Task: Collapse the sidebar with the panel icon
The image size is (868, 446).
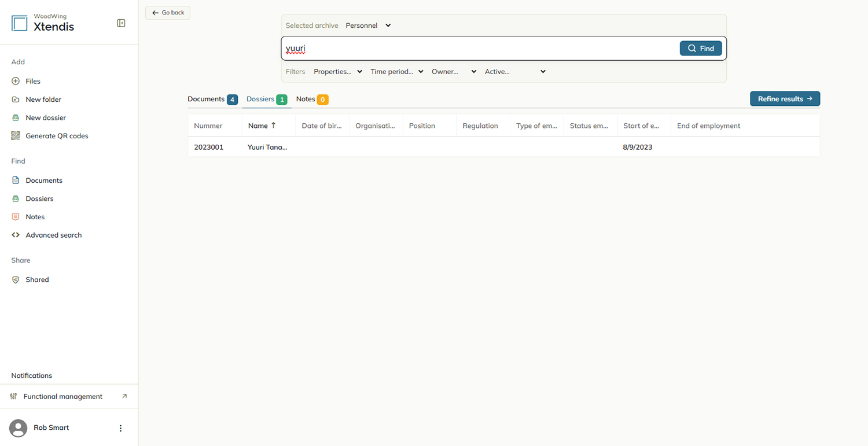Action: 121,23
